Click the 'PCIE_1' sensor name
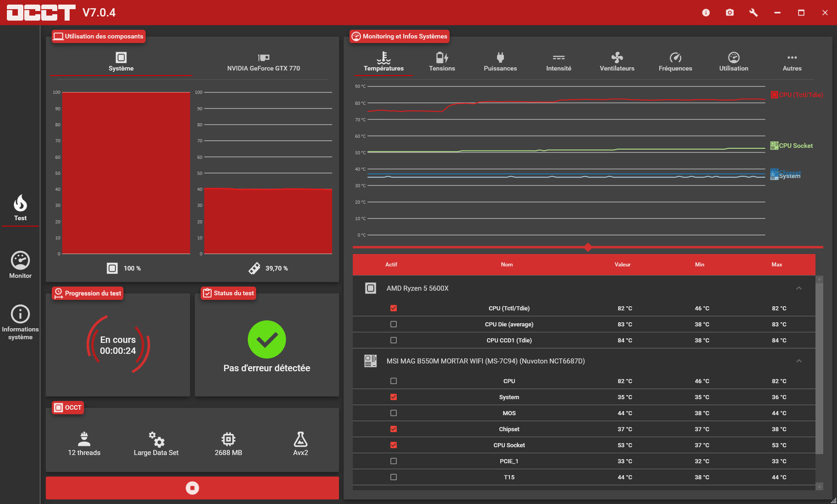The height and width of the screenshot is (504, 837). pos(509,461)
